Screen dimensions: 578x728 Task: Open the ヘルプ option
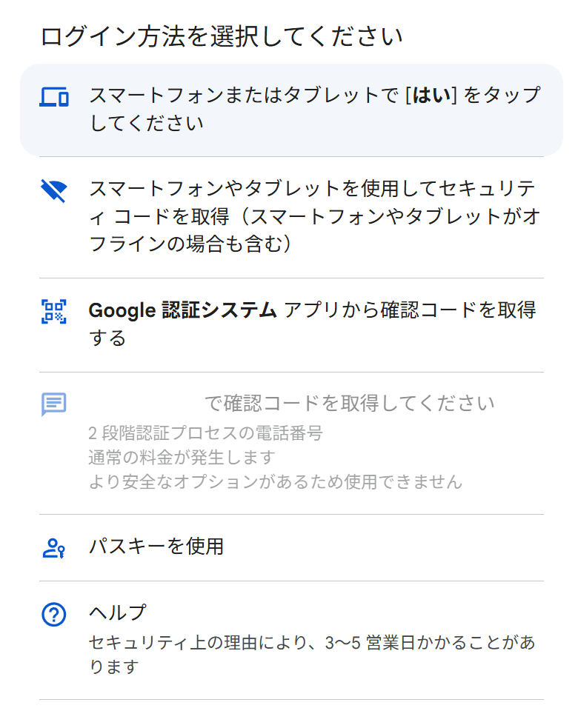291,640
